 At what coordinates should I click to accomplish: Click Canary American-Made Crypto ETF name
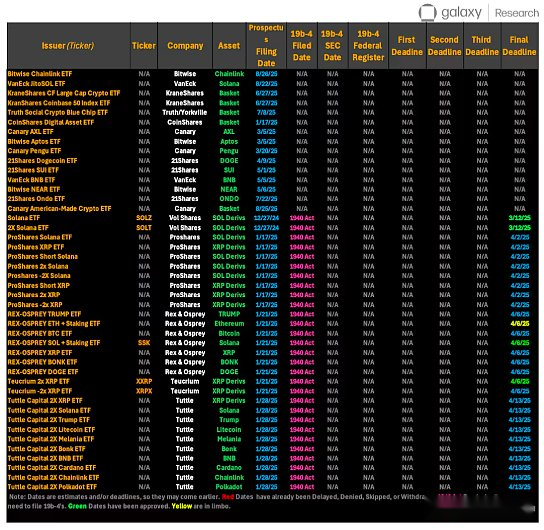59,208
